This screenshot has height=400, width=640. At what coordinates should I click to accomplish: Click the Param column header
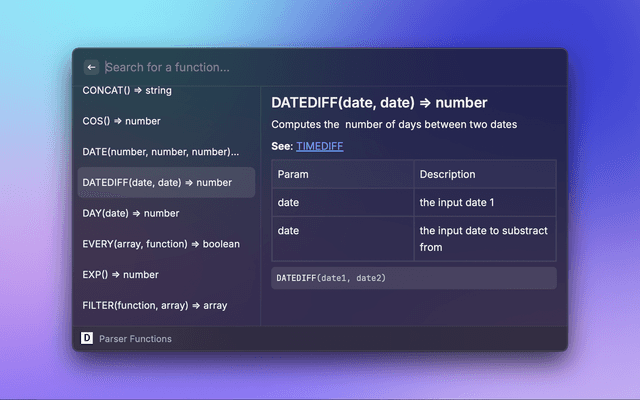click(x=292, y=174)
